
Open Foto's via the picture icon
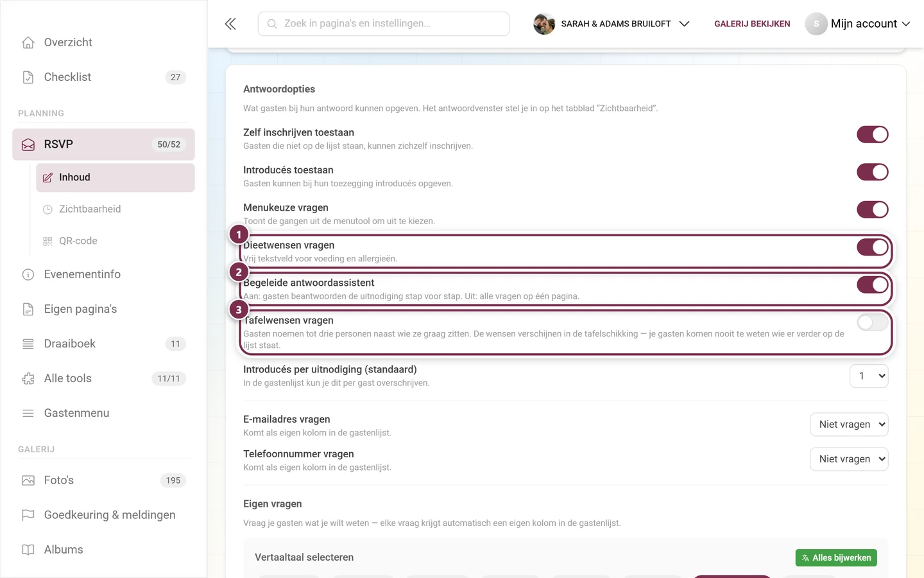(28, 480)
